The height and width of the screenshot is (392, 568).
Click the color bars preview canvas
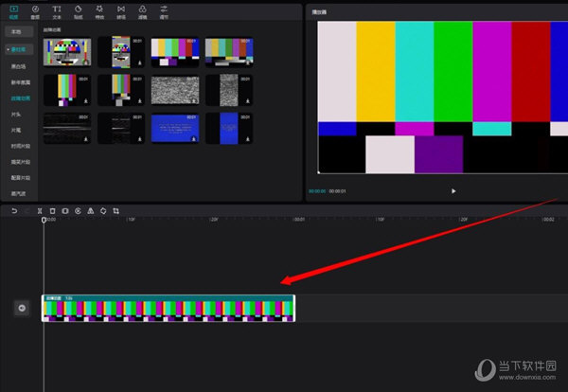pos(443,98)
